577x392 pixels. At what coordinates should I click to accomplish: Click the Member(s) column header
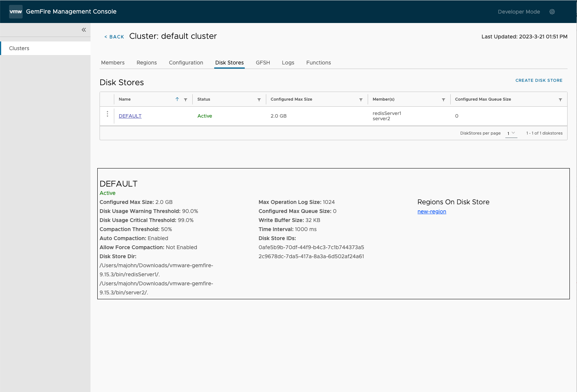[384, 99]
